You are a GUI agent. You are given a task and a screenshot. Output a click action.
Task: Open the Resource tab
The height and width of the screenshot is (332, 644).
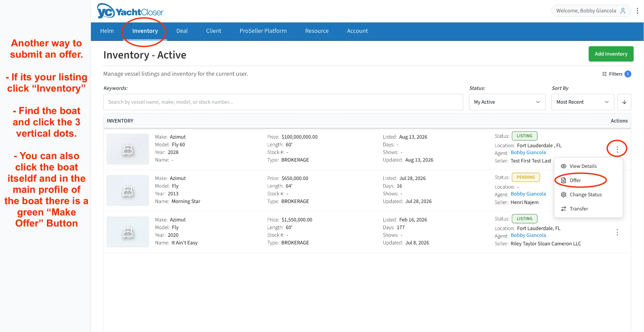tap(317, 31)
